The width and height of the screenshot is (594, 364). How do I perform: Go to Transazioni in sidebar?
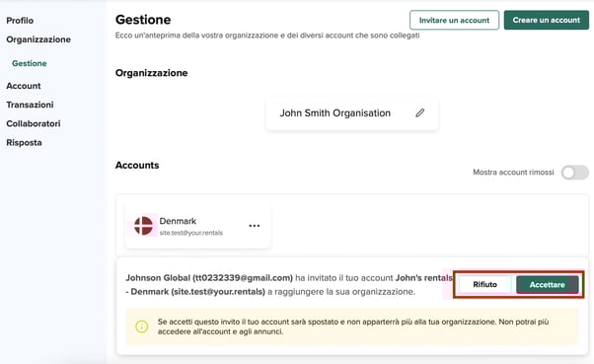coord(30,105)
